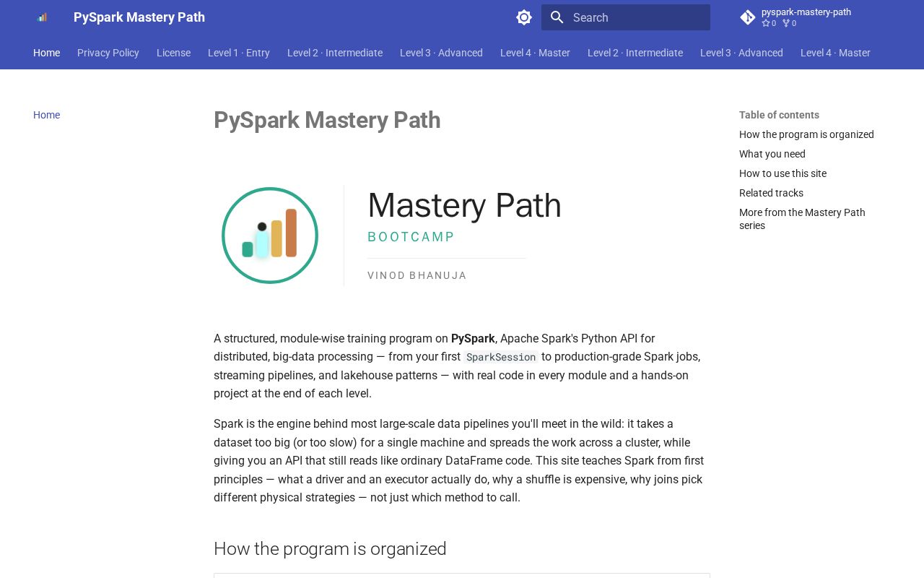This screenshot has width=924, height=578.
Task: Click the repository star count
Action: pyautogui.click(x=769, y=23)
